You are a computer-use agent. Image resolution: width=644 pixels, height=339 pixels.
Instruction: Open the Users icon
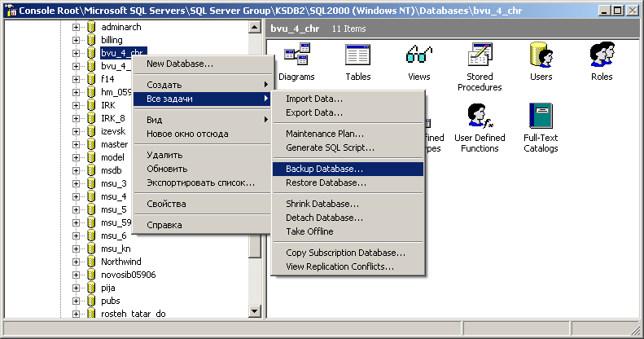(541, 55)
